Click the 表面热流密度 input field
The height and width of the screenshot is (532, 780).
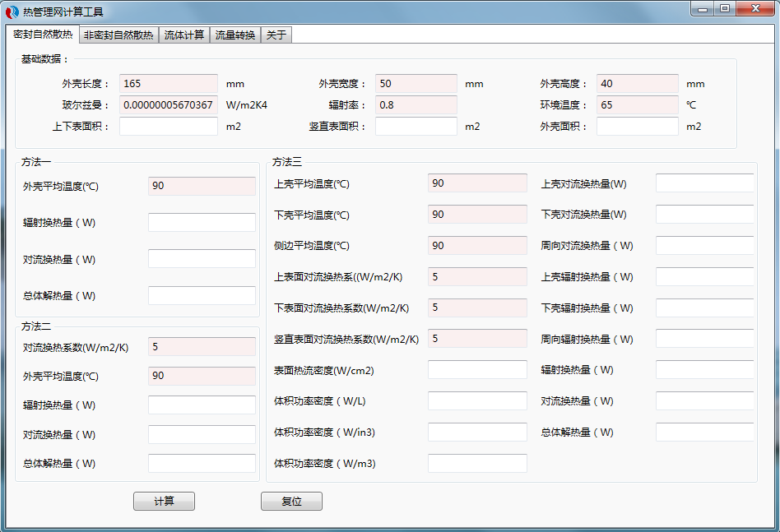point(476,368)
